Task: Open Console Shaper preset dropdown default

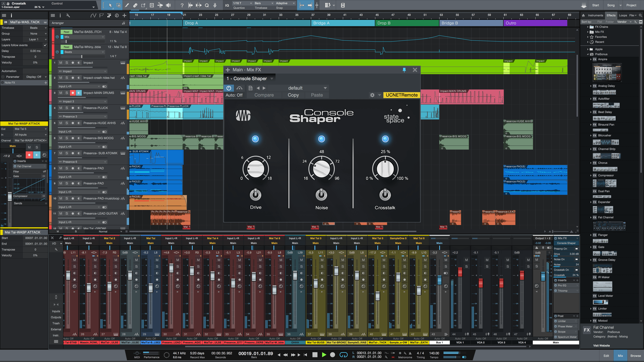Action: (x=307, y=88)
